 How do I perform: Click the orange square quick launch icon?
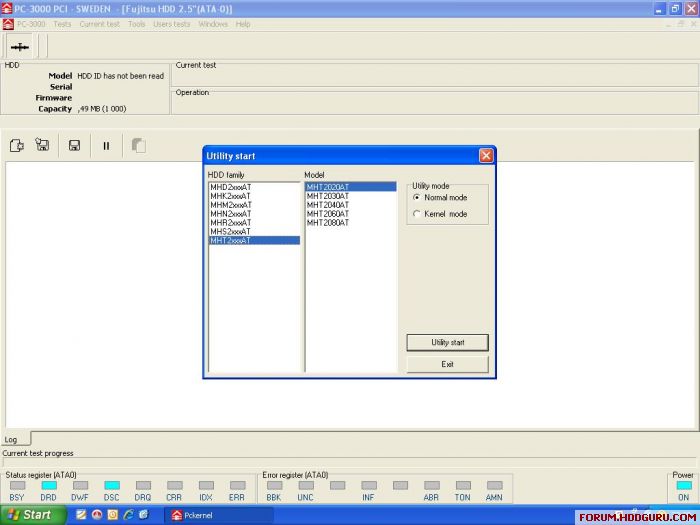tap(112, 515)
